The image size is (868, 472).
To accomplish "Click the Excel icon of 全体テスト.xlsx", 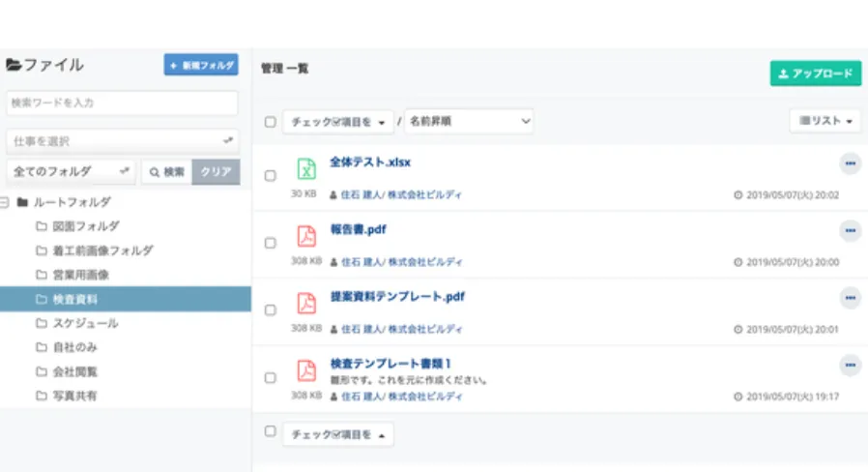I will (x=306, y=168).
